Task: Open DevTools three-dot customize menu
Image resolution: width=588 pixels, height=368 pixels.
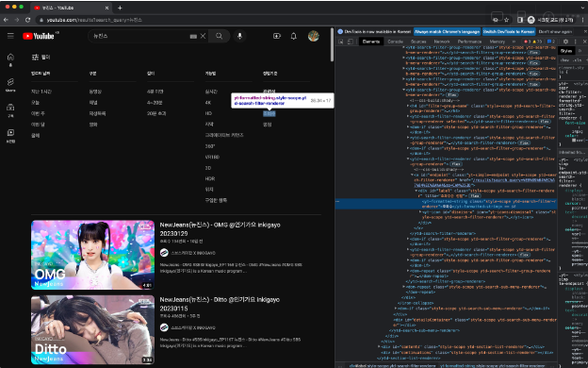Action: tap(575, 42)
